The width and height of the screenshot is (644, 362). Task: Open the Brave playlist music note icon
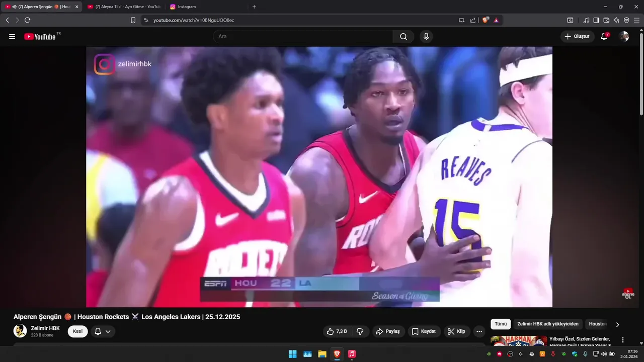pyautogui.click(x=586, y=20)
